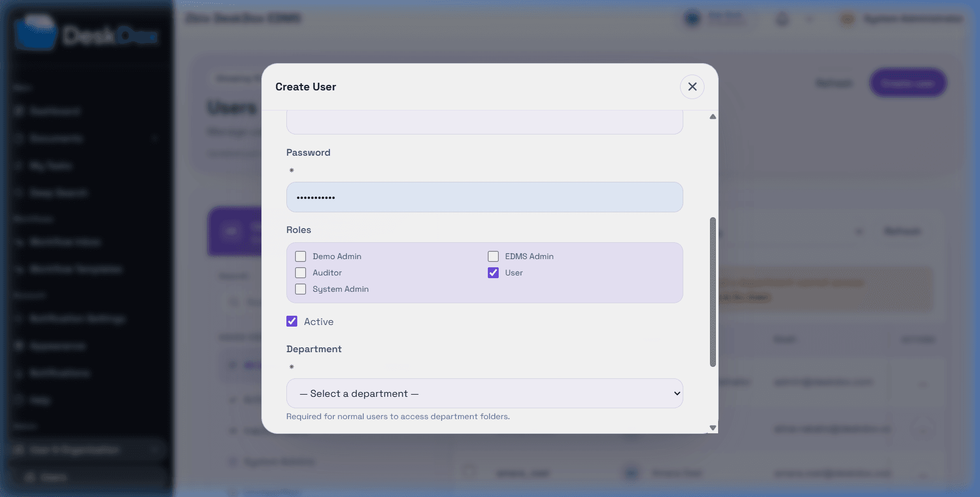The width and height of the screenshot is (980, 497).
Task: Click the 'Required for normal users' hint text
Action: click(x=398, y=416)
